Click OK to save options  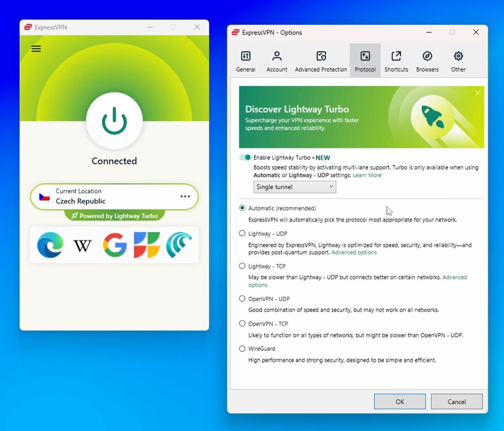coord(400,401)
